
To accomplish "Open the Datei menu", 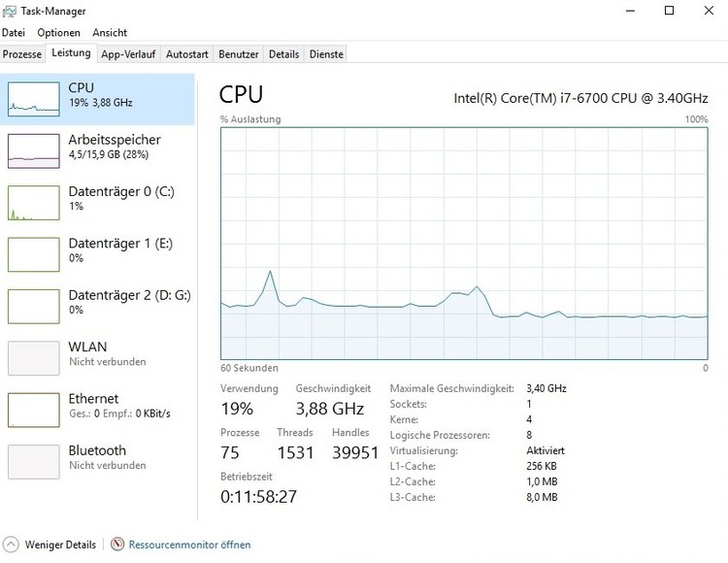I will (x=14, y=33).
